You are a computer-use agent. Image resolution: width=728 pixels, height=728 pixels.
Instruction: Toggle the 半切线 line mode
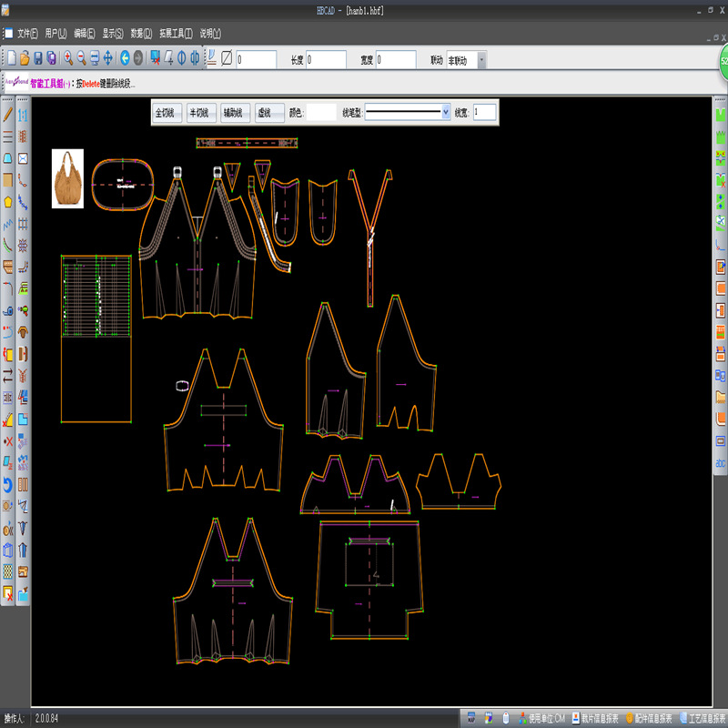199,113
